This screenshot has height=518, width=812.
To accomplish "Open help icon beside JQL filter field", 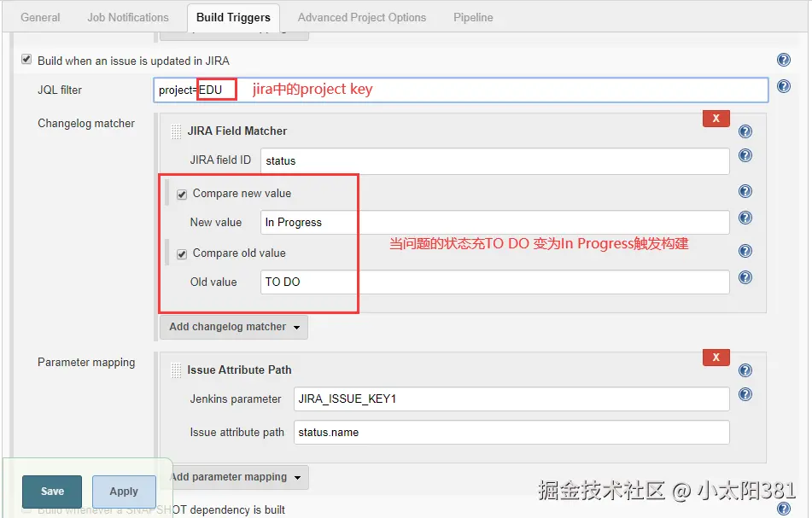I will [784, 86].
